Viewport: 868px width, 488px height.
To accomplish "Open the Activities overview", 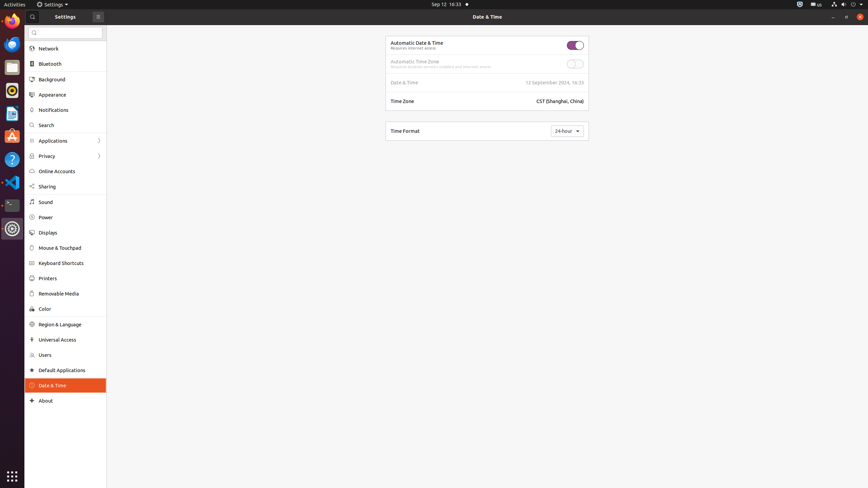I will [x=15, y=4].
